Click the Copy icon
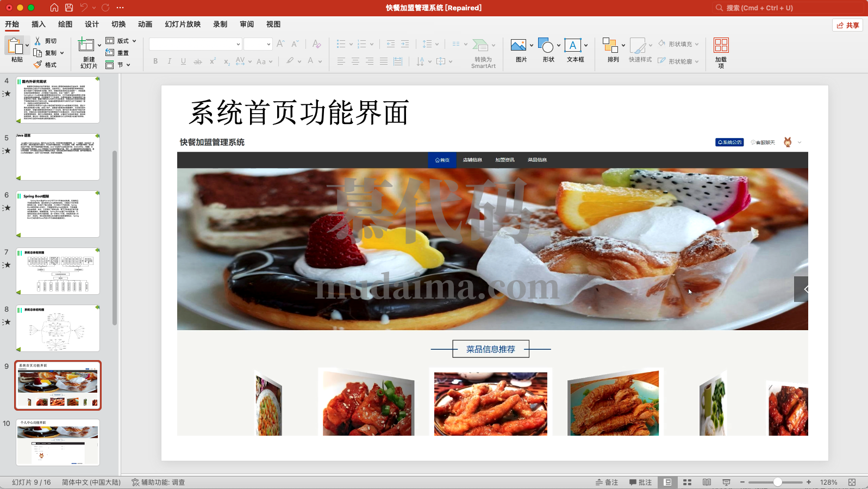The height and width of the screenshot is (489, 868). 38,53
